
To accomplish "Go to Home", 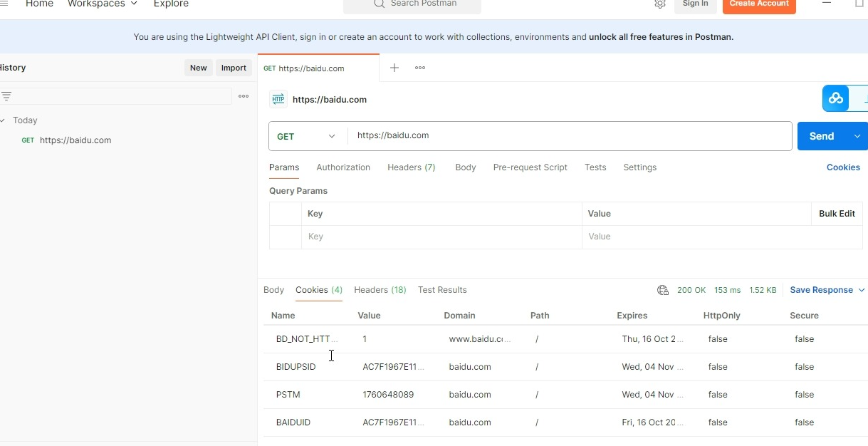I will 39,4.
